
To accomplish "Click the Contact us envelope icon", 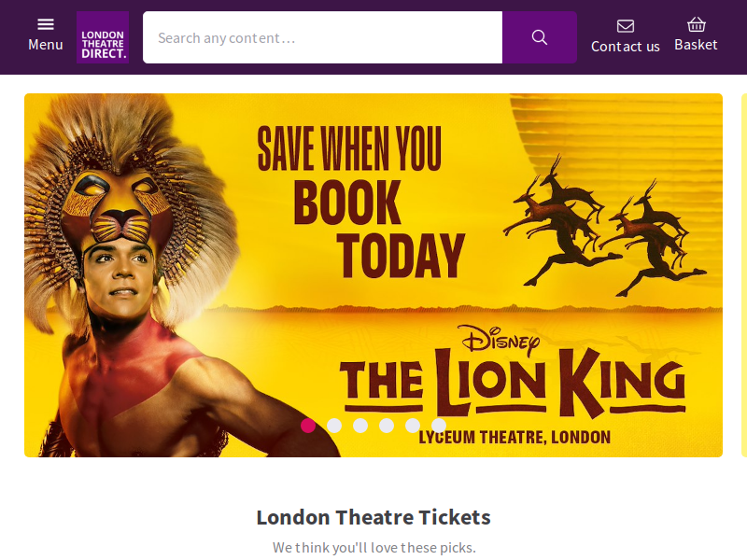I will (625, 26).
